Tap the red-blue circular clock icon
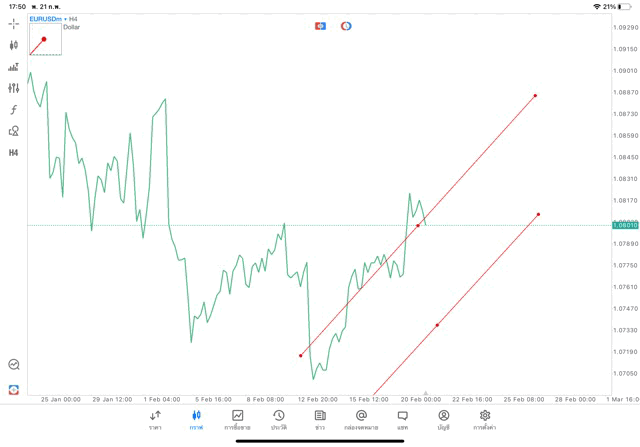This screenshot has height=447, width=640. point(346,26)
